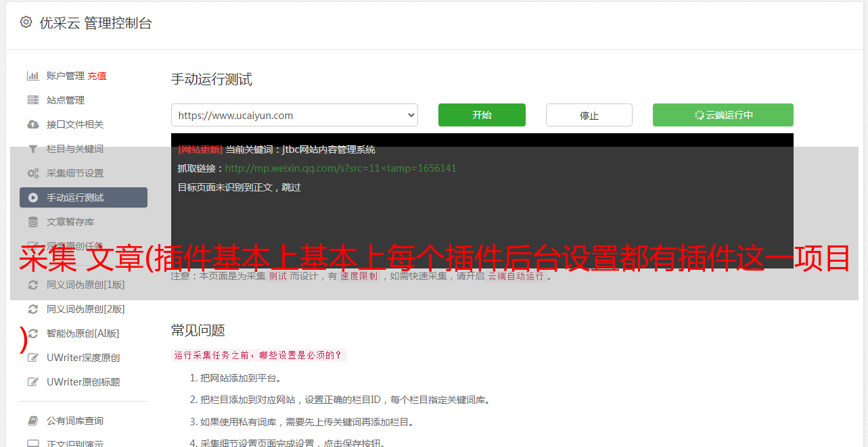
Task: Click the bar chart icon for 账户管理
Action: point(32,76)
